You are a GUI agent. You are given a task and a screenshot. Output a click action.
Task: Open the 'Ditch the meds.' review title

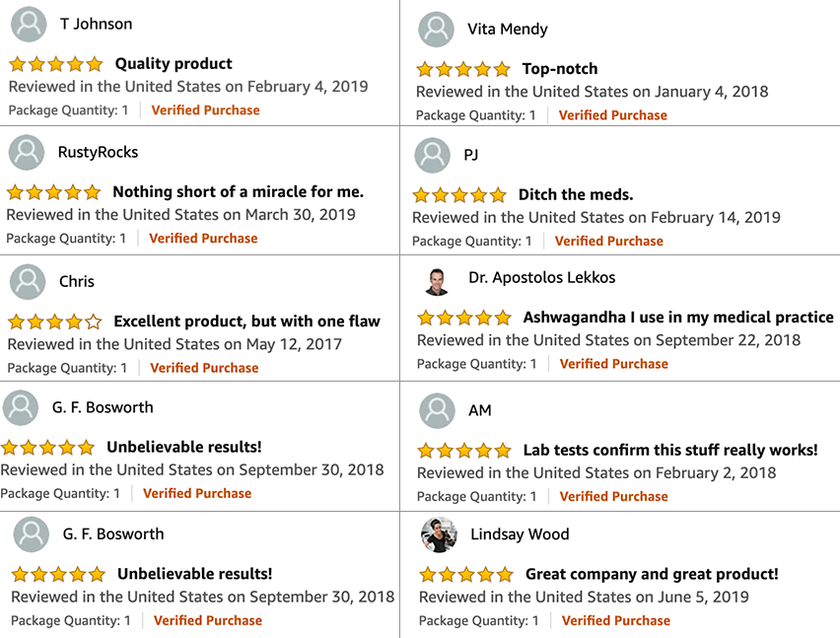[576, 194]
